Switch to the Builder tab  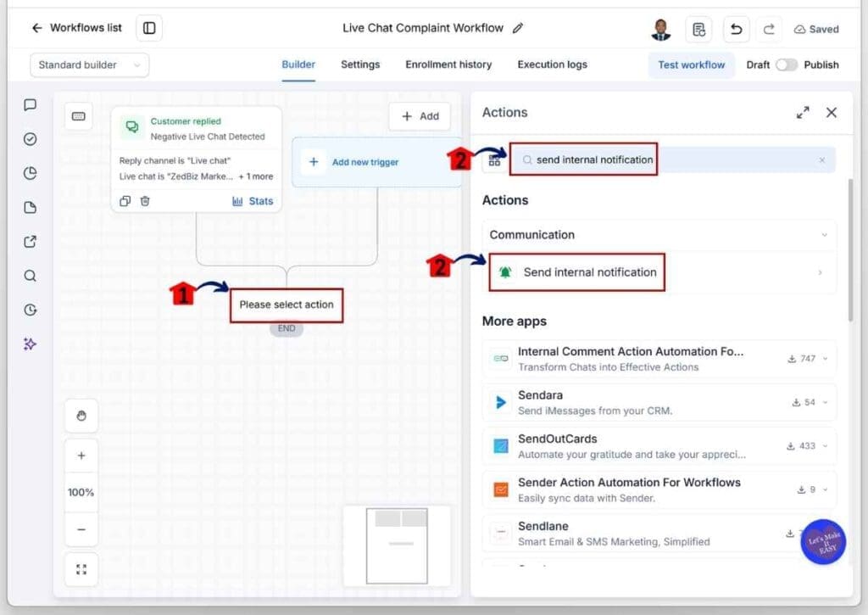tap(298, 64)
